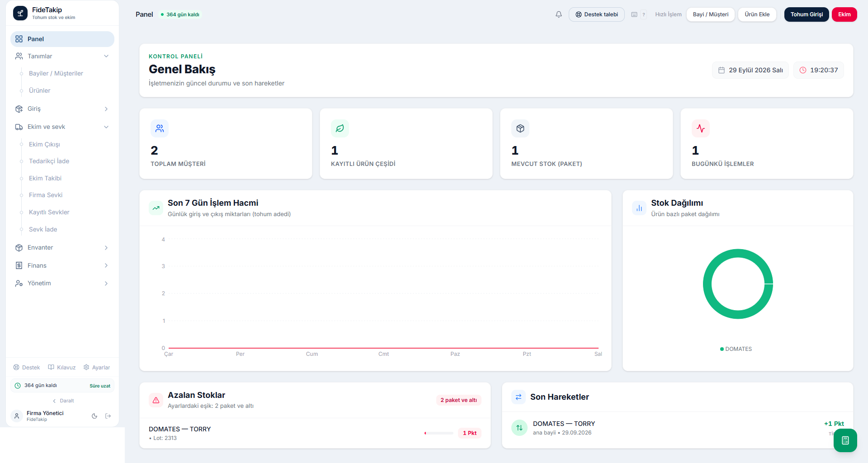Click the Ürün Ekle button
This screenshot has height=463, width=868.
click(757, 14)
